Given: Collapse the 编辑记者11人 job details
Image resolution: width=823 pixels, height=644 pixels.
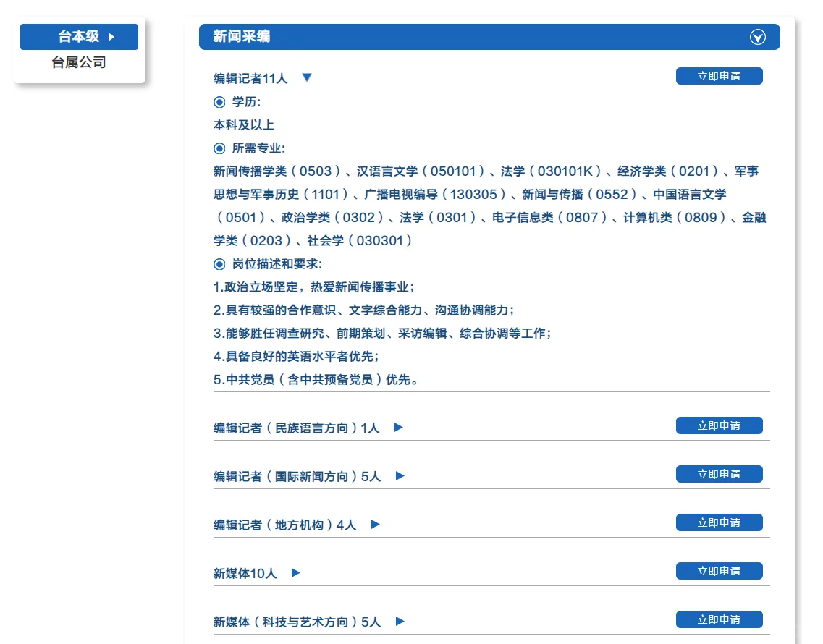Looking at the screenshot, I should (307, 77).
